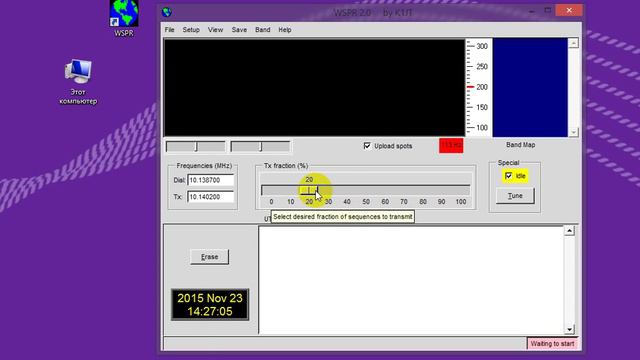Close the WSPR window

[569, 10]
